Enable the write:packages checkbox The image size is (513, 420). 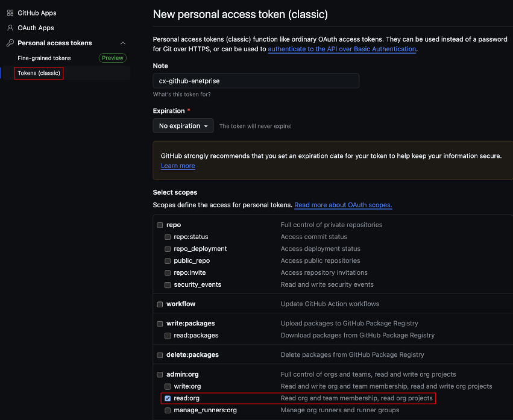(160, 324)
